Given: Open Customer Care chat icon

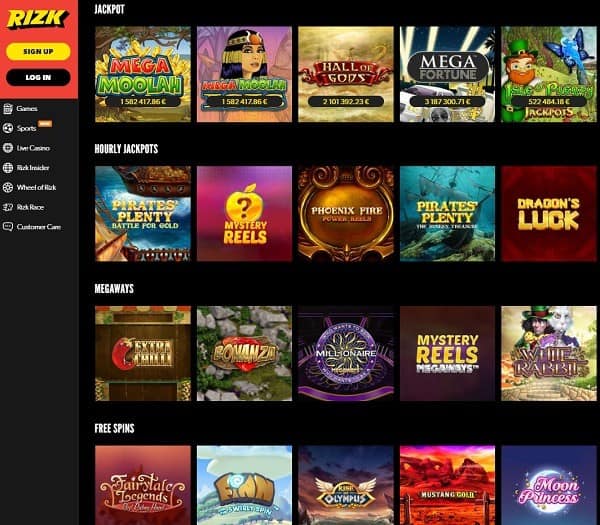Looking at the screenshot, I should 8,227.
